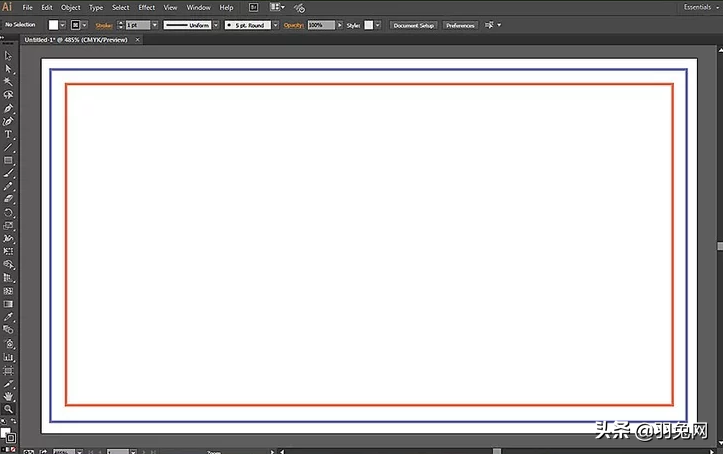Select the Eyedropper tool
Viewport: 723px width, 454px height.
click(x=8, y=317)
